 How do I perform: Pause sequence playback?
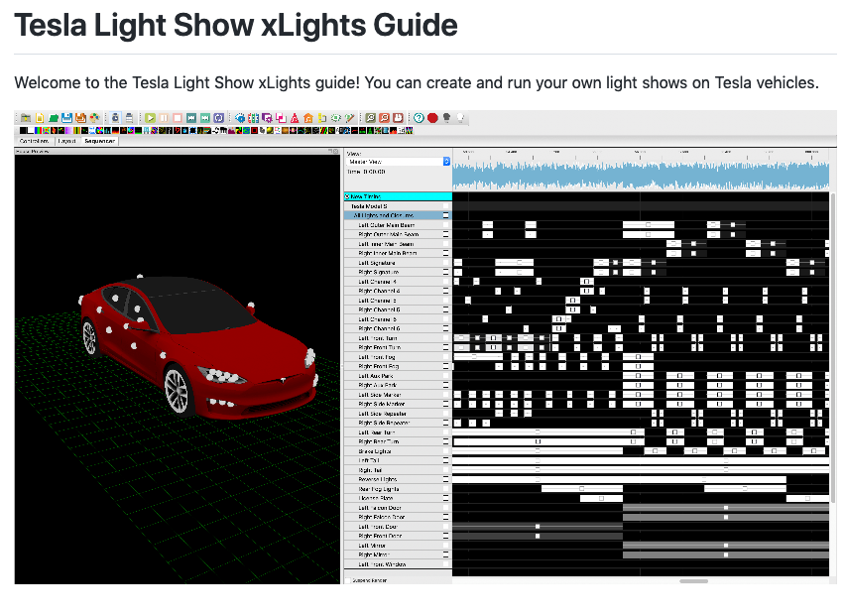164,117
